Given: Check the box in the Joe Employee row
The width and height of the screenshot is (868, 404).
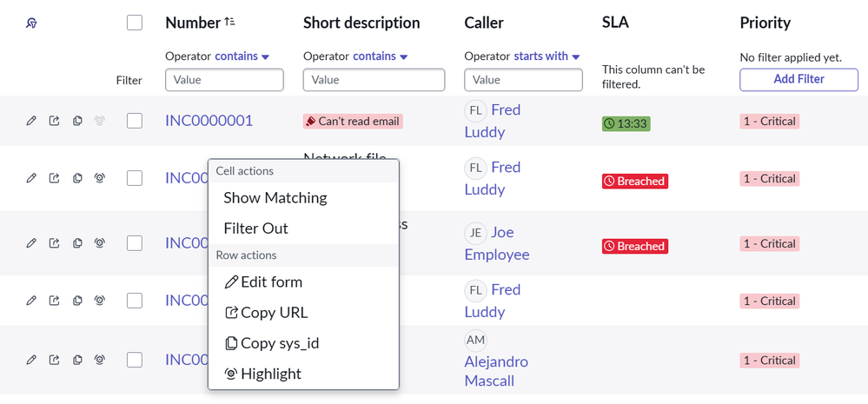Looking at the screenshot, I should [135, 243].
